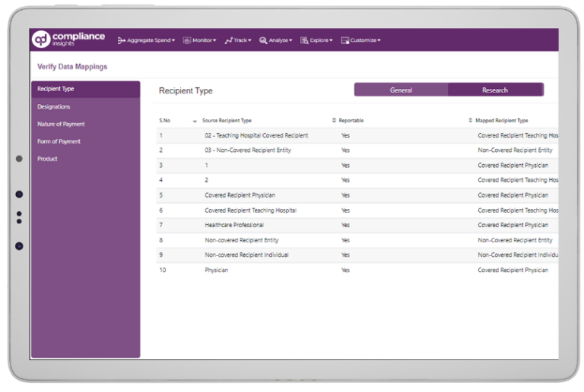584x392 pixels.
Task: Click source value '2' in row 4
Action: tap(206, 180)
